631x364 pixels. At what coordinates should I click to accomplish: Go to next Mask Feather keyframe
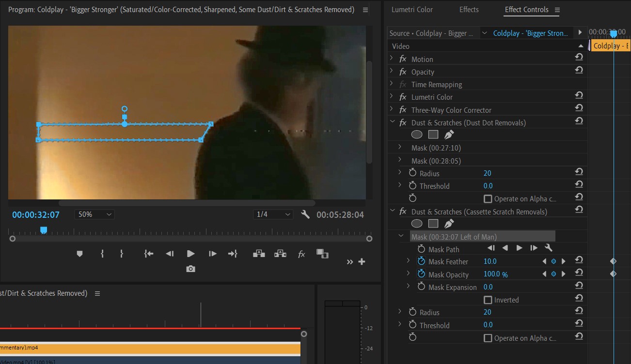[x=563, y=261]
